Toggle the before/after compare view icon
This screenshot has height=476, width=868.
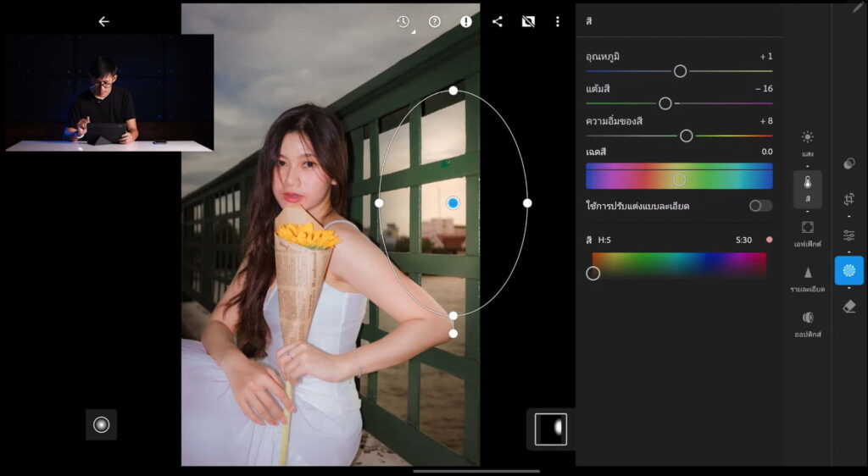(x=528, y=22)
